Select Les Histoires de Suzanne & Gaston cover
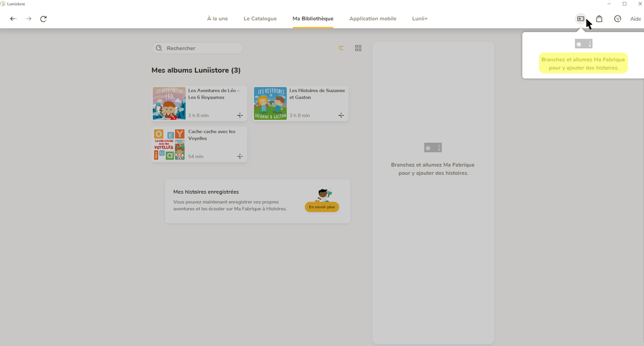The height and width of the screenshot is (346, 644). 270,103
